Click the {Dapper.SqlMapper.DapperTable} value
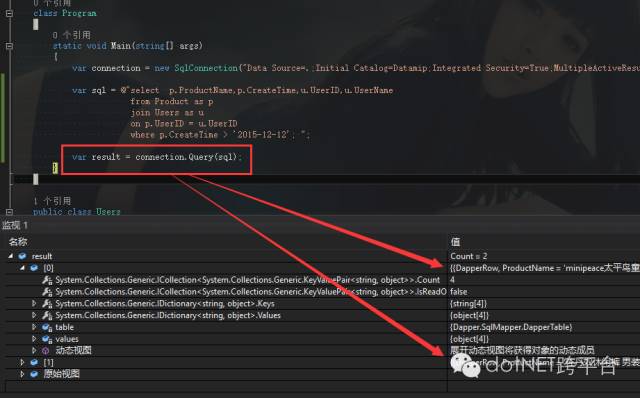This screenshot has height=398, width=640. click(511, 327)
